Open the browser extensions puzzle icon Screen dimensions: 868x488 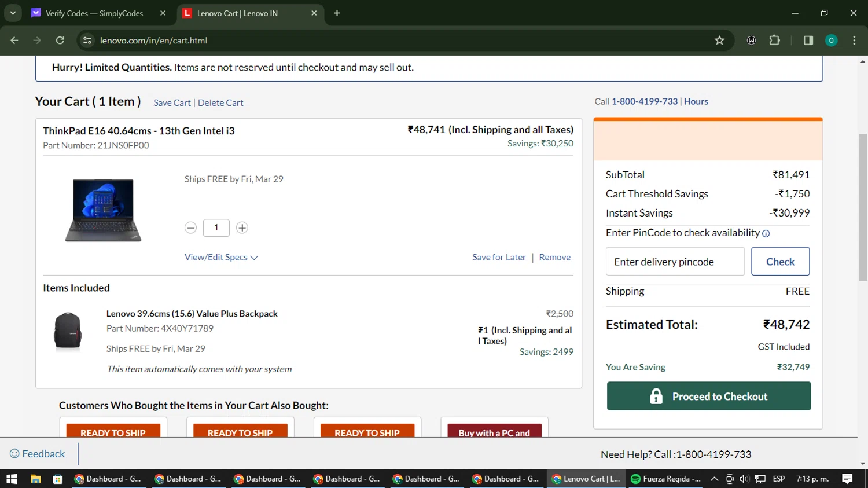point(774,41)
